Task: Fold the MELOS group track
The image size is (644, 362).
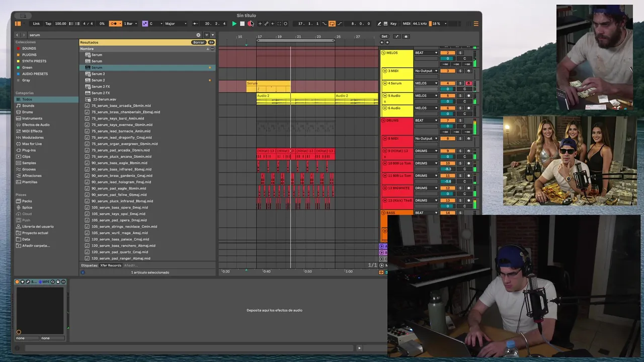Action: click(383, 53)
